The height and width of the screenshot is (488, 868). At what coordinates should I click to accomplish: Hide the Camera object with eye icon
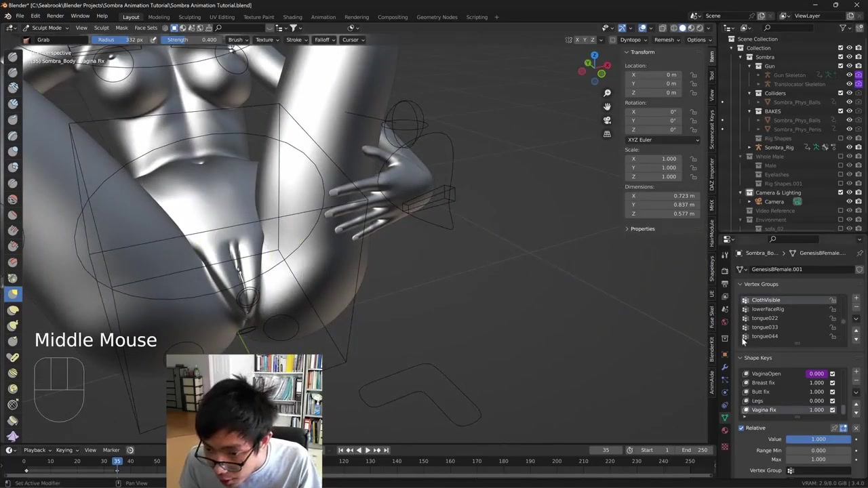849,202
